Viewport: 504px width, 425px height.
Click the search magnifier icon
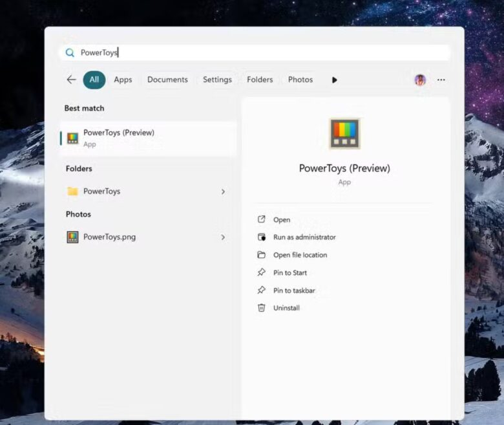[70, 53]
